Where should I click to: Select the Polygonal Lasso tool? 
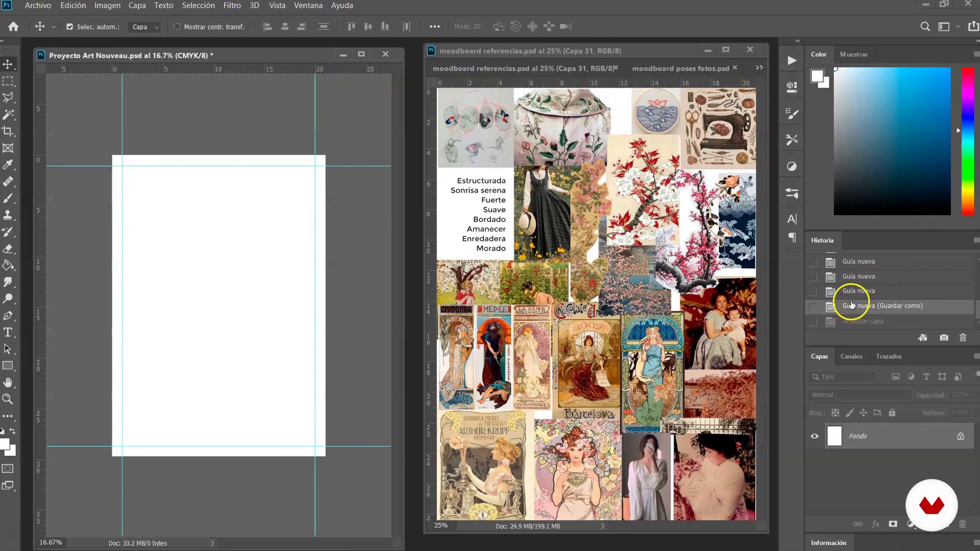coord(8,97)
